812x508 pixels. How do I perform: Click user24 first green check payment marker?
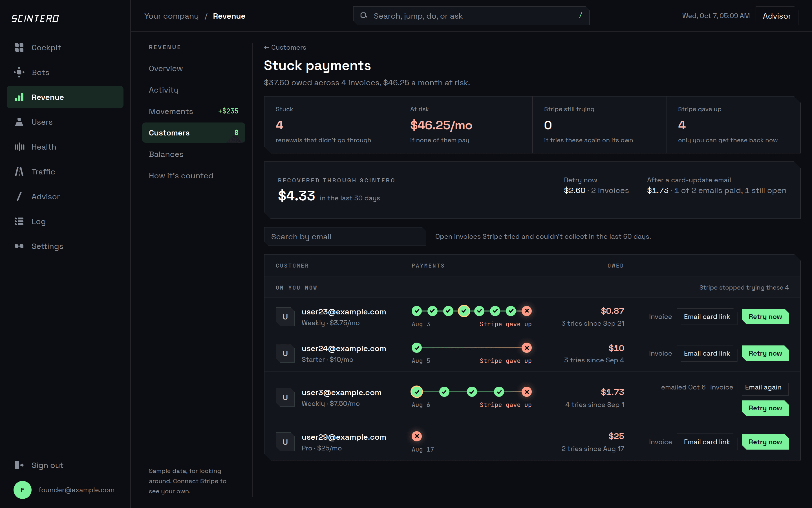tap(417, 348)
